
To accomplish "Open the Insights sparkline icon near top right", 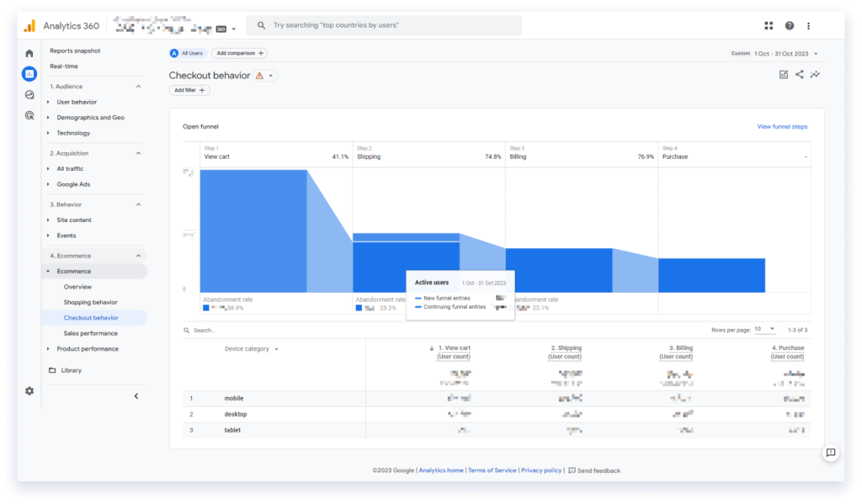I will click(813, 74).
